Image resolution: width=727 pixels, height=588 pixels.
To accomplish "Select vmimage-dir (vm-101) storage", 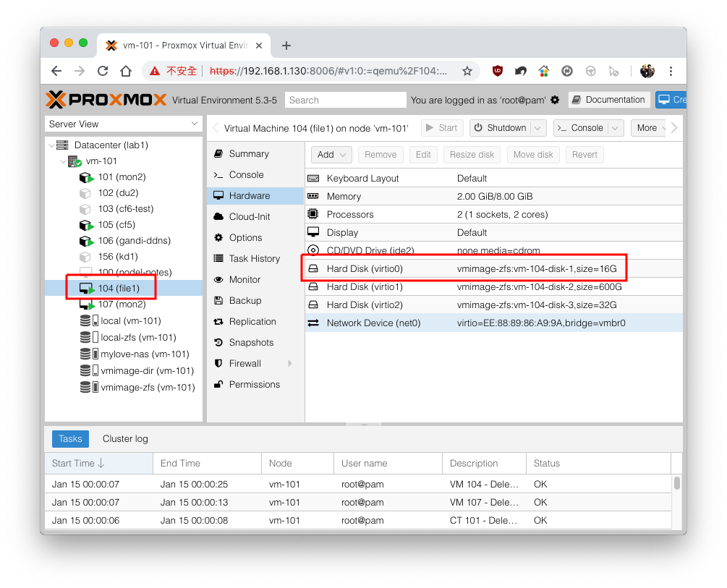I will 147,371.
